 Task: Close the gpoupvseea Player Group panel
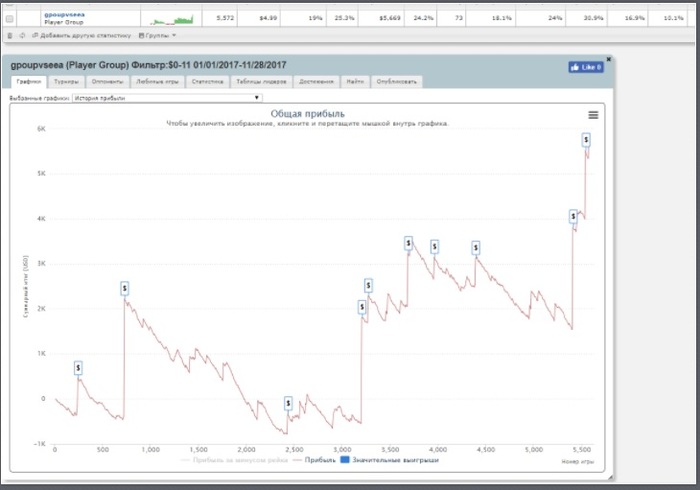coord(608,59)
